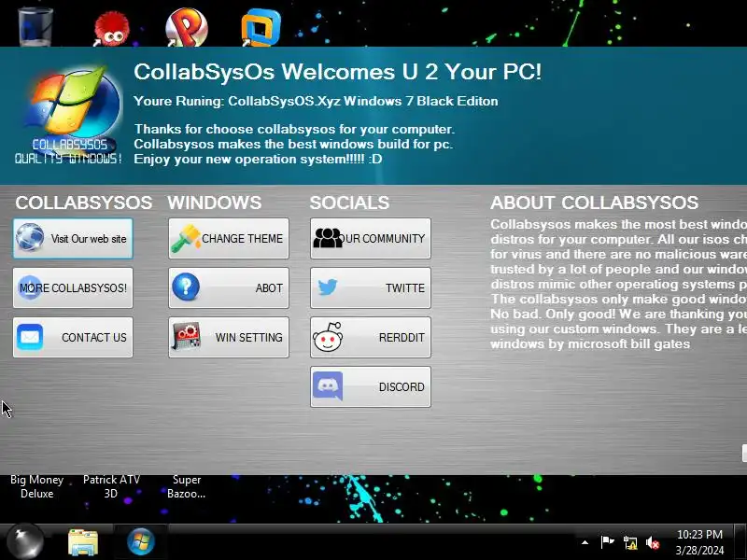Show hidden tray icons arrow
The width and height of the screenshot is (747, 560).
point(585,542)
